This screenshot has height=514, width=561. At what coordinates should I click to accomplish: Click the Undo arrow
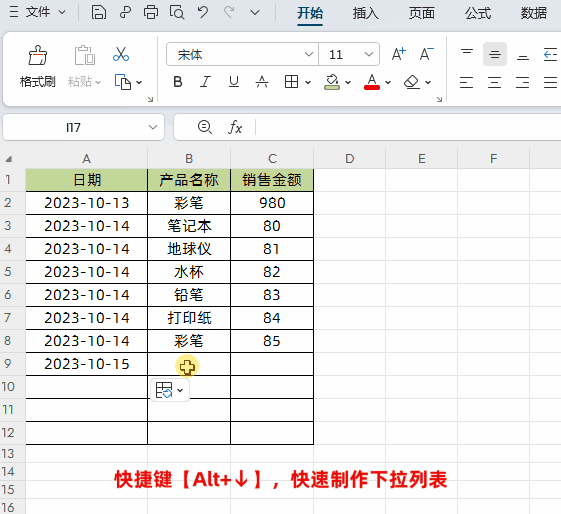point(203,13)
